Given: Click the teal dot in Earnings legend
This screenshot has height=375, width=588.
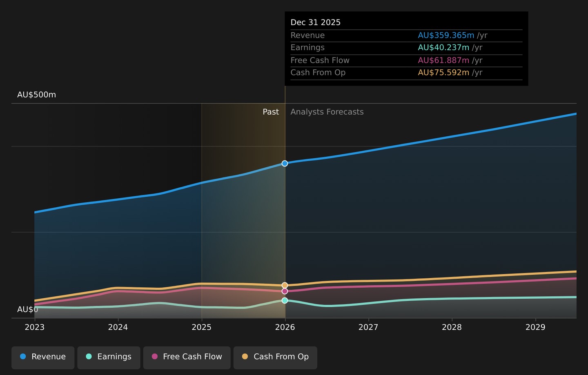Looking at the screenshot, I should point(89,356).
